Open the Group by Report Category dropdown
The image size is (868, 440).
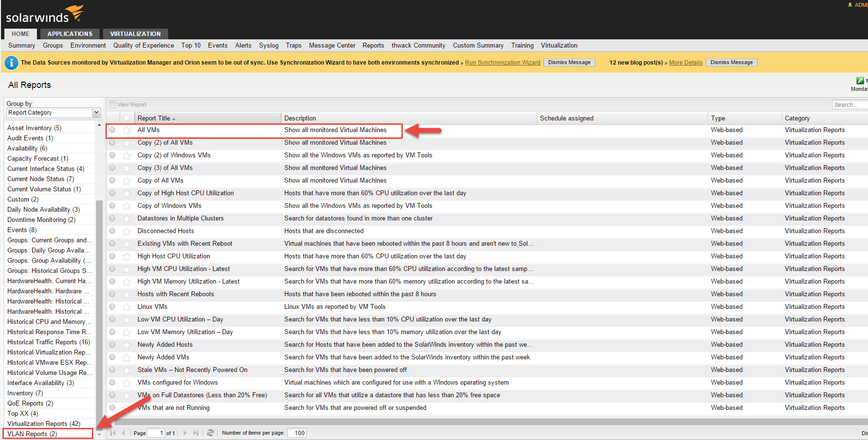click(53, 113)
